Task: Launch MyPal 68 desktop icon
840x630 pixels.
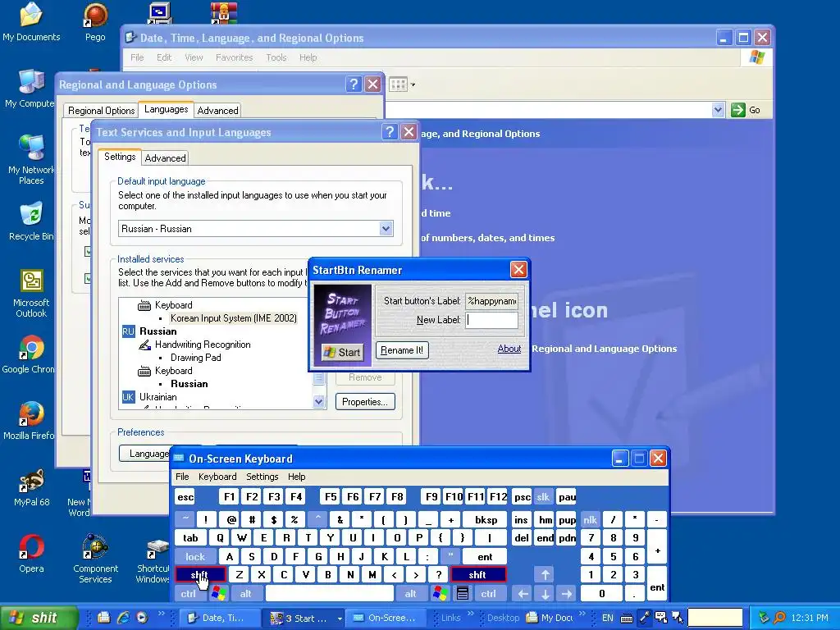Action: pos(32,487)
